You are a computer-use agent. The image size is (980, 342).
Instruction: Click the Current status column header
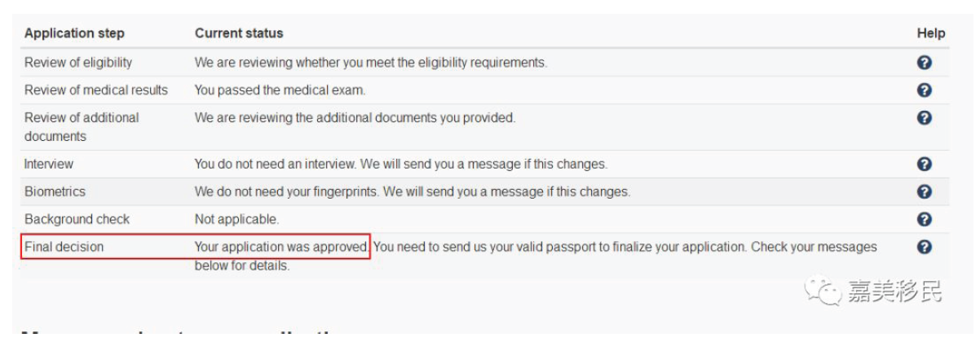click(239, 33)
